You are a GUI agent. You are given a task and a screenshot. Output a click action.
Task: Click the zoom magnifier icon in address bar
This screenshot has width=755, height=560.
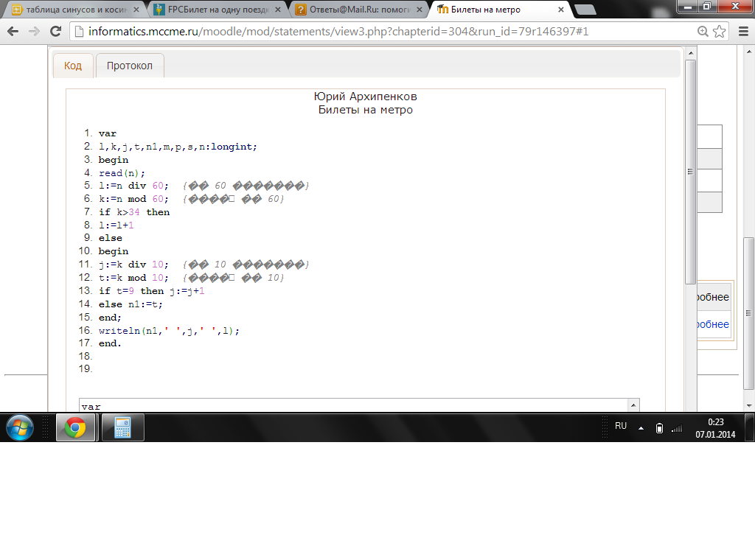(703, 32)
